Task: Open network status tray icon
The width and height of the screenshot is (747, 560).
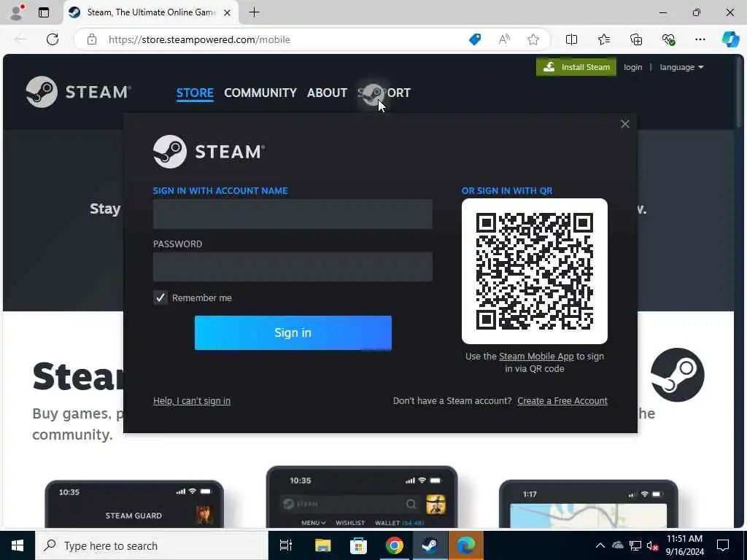Action: tap(635, 545)
